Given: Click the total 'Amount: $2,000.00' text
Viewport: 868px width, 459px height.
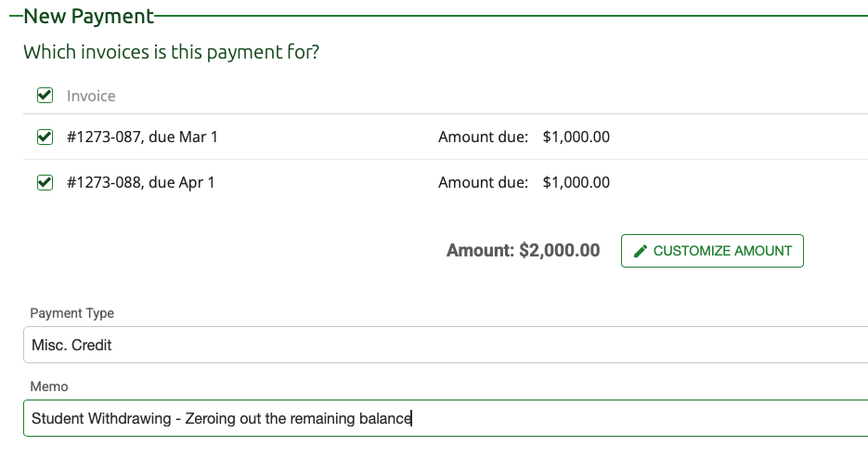Looking at the screenshot, I should tap(523, 251).
